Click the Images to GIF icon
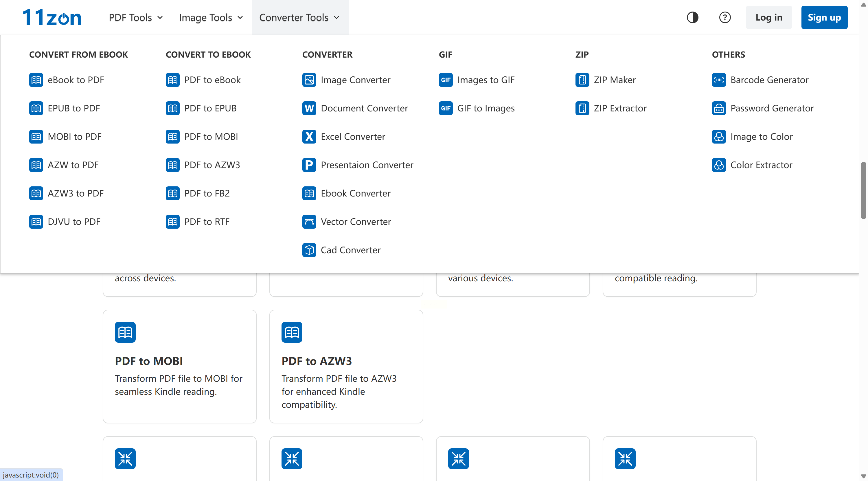This screenshot has height=481, width=868. pos(446,80)
